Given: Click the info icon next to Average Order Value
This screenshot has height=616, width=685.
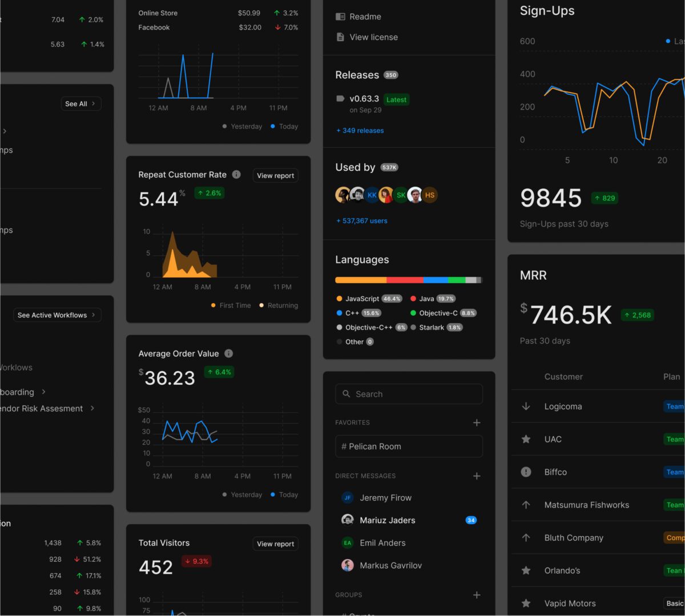Looking at the screenshot, I should pyautogui.click(x=228, y=353).
